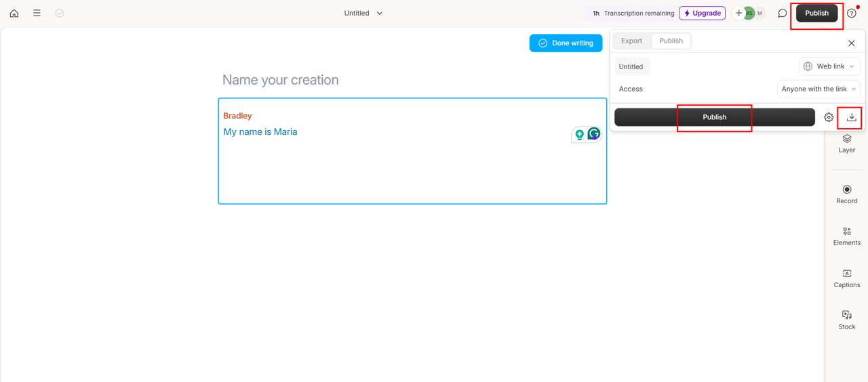Image resolution: width=868 pixels, height=382 pixels.
Task: Click the top bar Publish button
Action: 816,13
